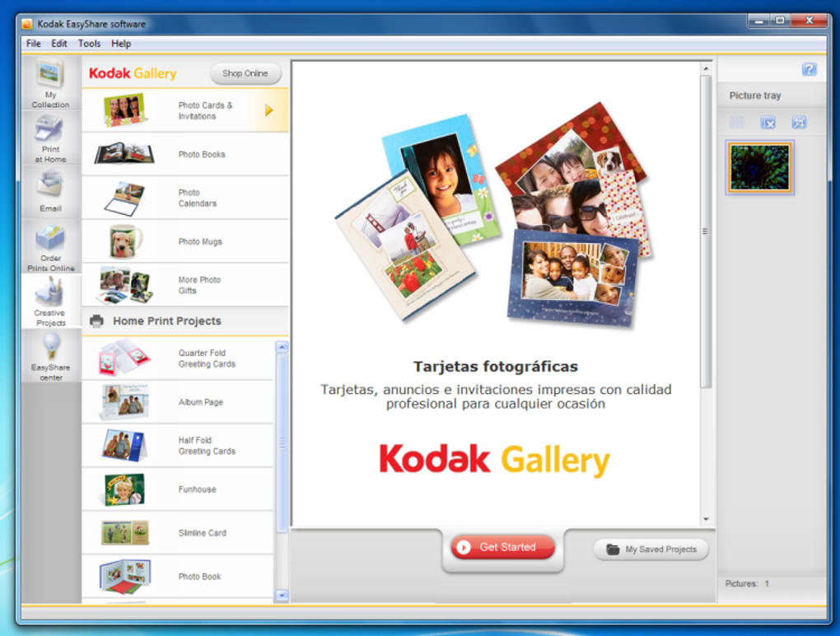Select Half Fold Greeting Cards label
The image size is (840, 636).
[x=207, y=446]
